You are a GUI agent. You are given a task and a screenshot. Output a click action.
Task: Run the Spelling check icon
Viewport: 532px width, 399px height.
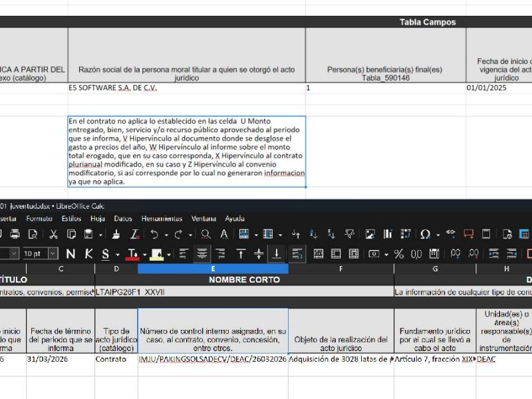pos(224,234)
